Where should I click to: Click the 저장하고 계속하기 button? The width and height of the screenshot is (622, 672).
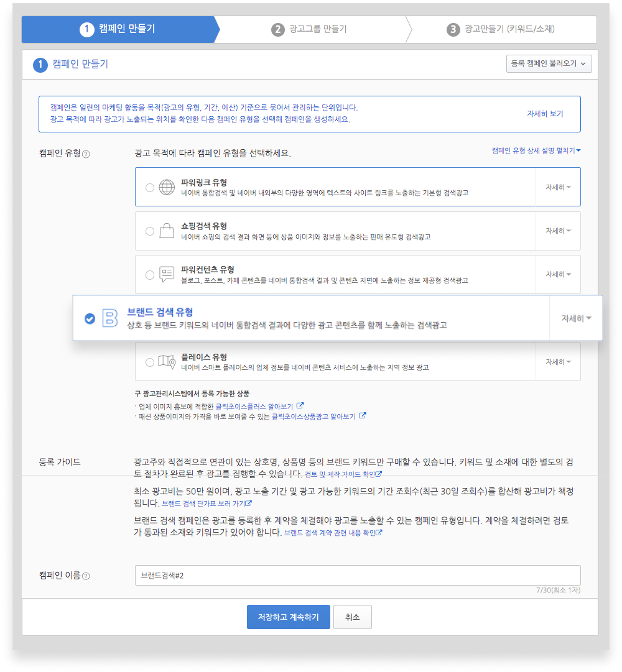[x=288, y=617]
